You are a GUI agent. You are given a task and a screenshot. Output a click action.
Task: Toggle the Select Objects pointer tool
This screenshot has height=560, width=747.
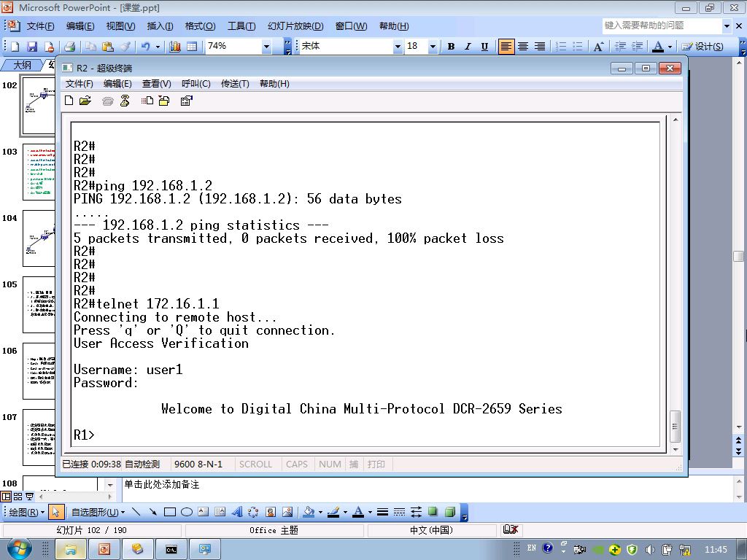point(55,512)
